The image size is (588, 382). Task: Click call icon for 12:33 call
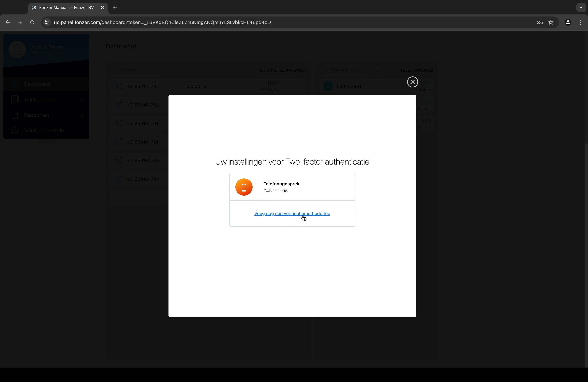pyautogui.click(x=118, y=86)
